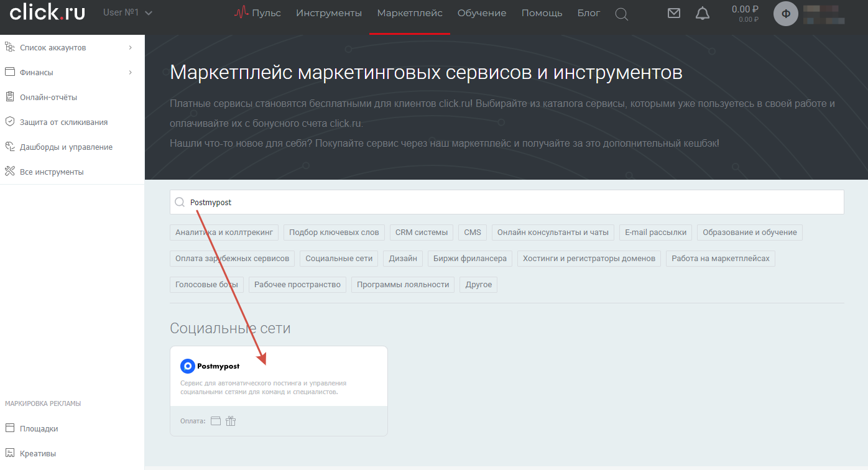Click the Онлайн-отчёты clipboard icon

coord(9,97)
